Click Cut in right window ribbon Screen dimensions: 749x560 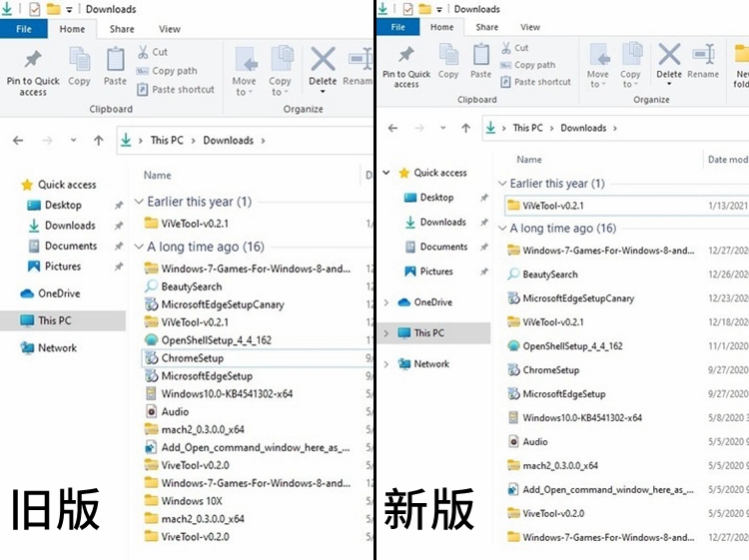pos(514,48)
